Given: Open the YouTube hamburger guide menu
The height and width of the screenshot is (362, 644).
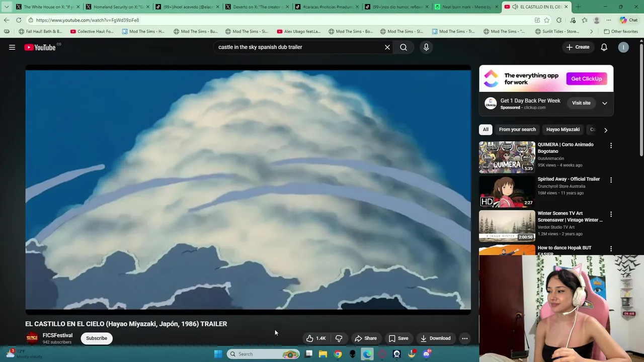Looking at the screenshot, I should click(x=12, y=47).
